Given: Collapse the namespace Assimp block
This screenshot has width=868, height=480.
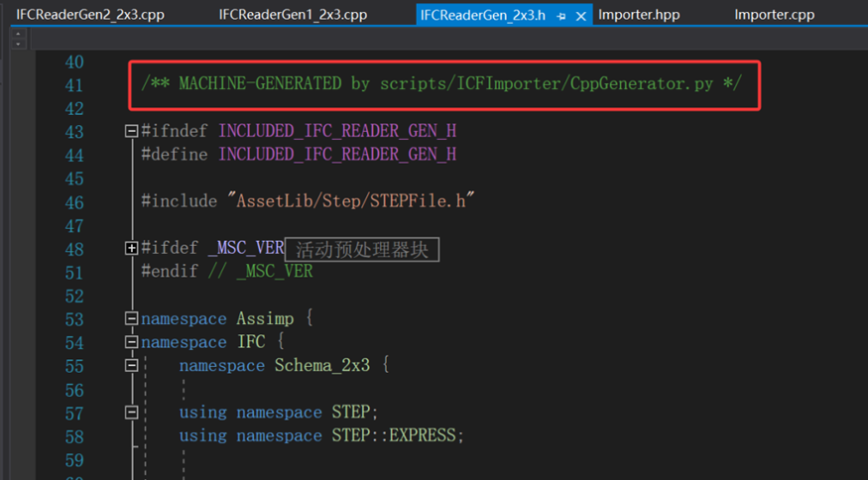Looking at the screenshot, I should pos(131,318).
